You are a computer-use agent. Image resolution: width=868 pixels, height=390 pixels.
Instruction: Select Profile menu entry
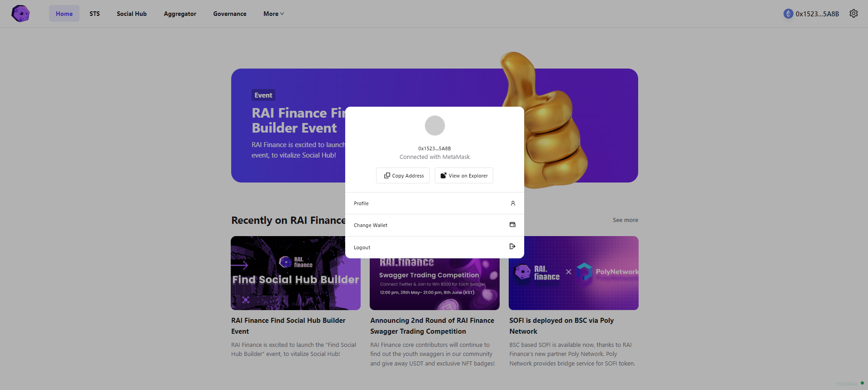click(x=435, y=203)
